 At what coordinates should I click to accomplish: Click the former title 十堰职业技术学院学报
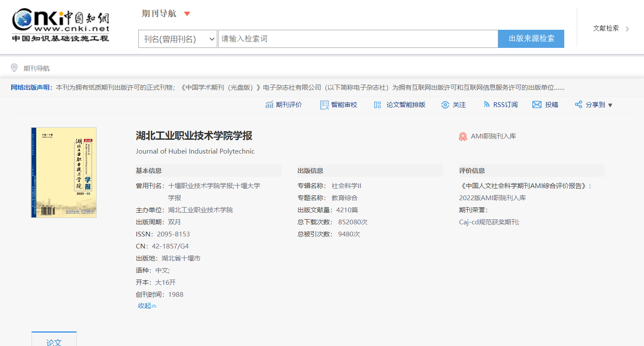pyautogui.click(x=200, y=186)
